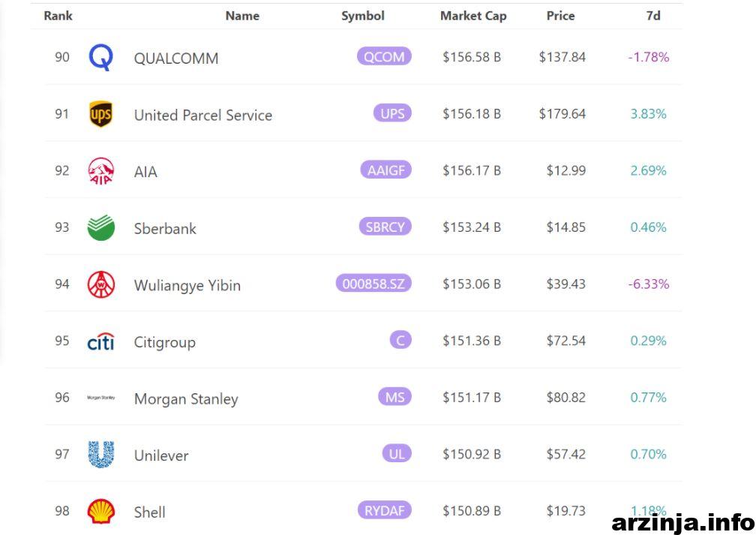The image size is (756, 535).
Task: Open the Morgan Stanley company name link
Action: [x=186, y=399]
